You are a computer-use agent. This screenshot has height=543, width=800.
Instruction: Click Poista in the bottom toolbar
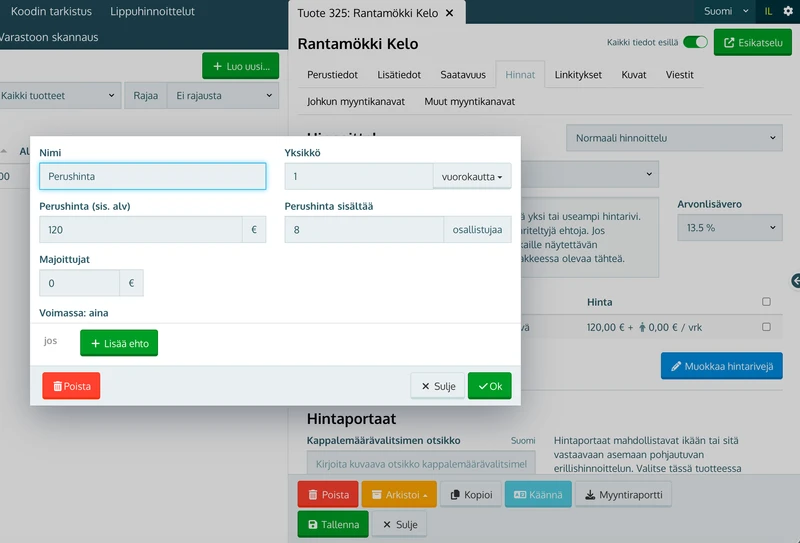pyautogui.click(x=328, y=495)
